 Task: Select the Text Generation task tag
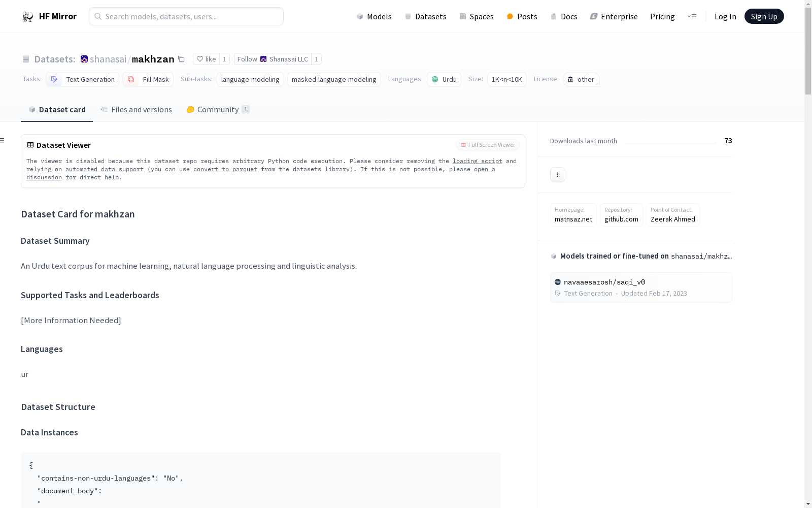[x=83, y=79]
